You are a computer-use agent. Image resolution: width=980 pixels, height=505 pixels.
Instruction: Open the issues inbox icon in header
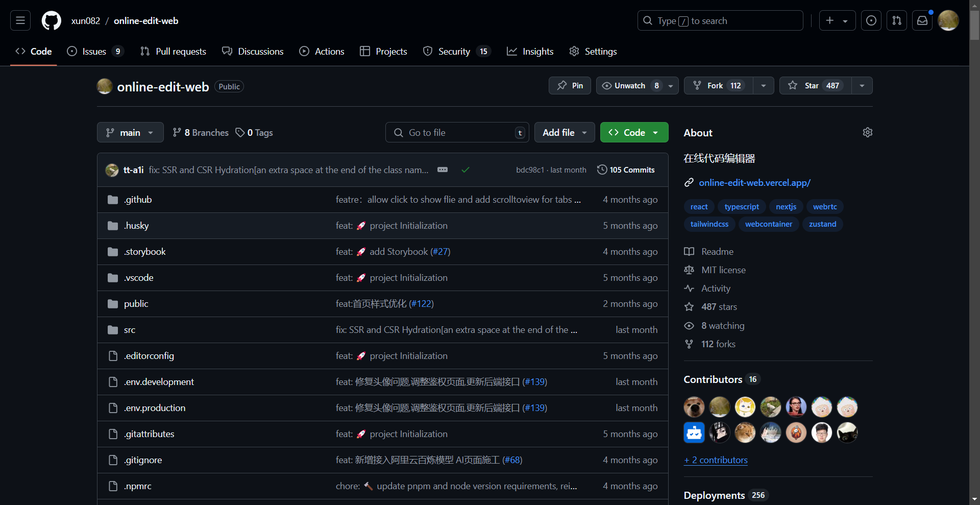coord(871,20)
